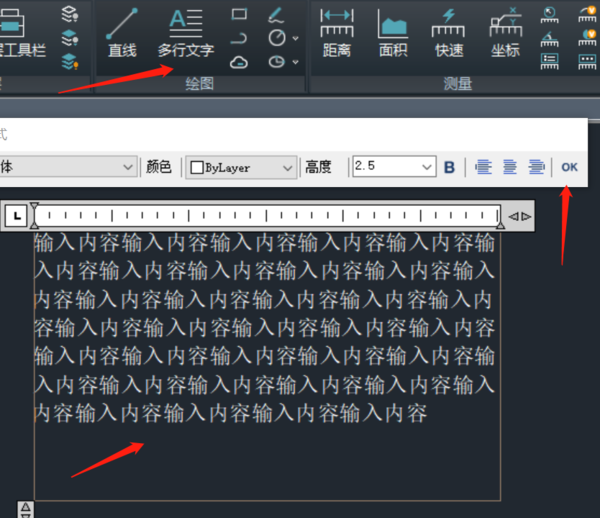Click the 高度 label
Viewport: 600px width, 518px height.
(x=318, y=167)
